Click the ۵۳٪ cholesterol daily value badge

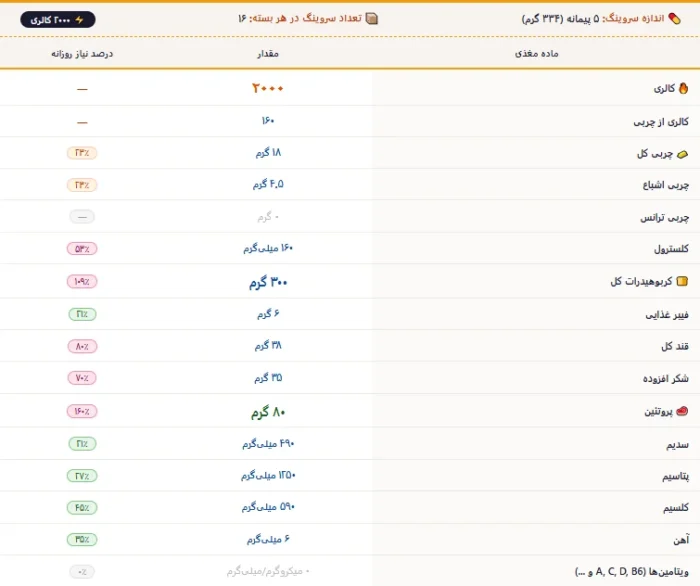coord(82,249)
